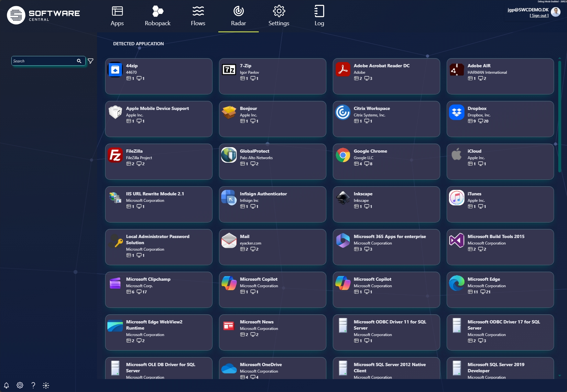This screenshot has height=392, width=567.
Task: Select Microsoft SQL Server 2019 Developer title
Action: pos(496,367)
